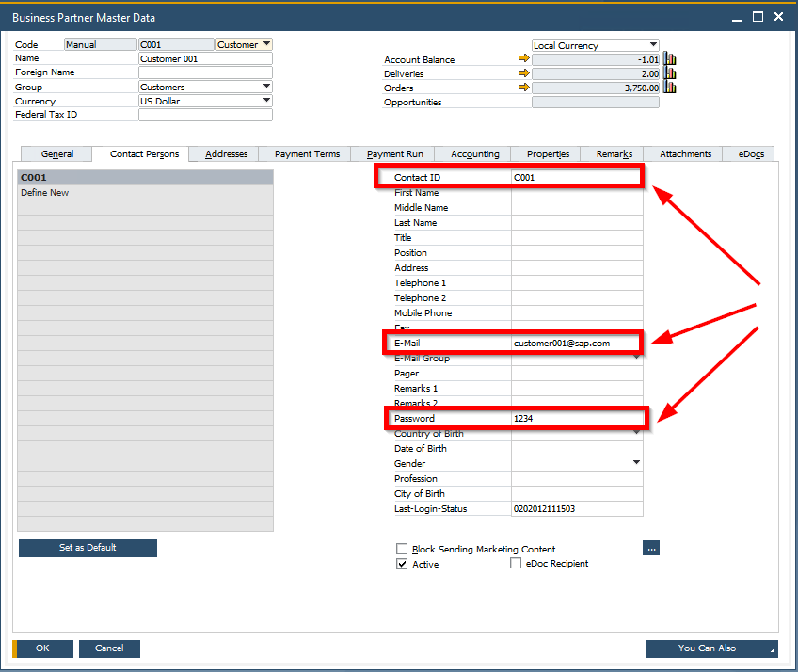Open the Customer type dropdown beside Code
The image size is (798, 672).
tap(264, 43)
